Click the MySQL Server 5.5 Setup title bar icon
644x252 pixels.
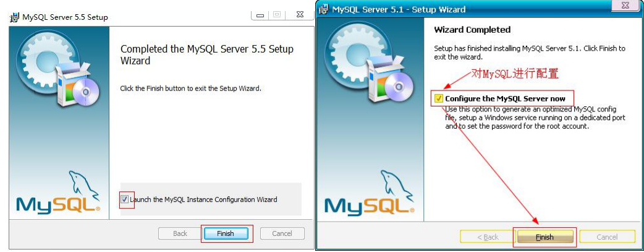15,17
